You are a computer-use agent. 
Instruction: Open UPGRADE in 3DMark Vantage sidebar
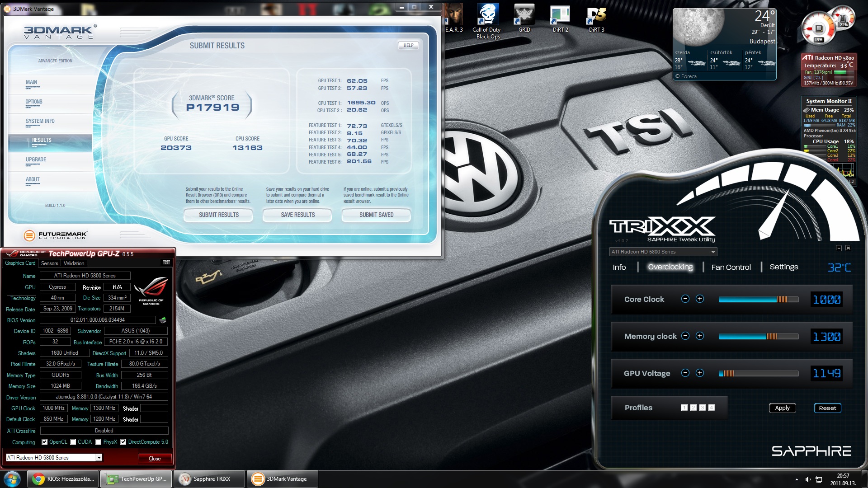36,160
